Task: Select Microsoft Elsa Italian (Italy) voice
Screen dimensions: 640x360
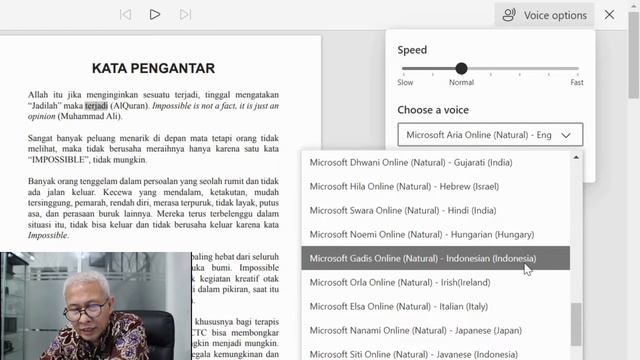Action: pyautogui.click(x=436, y=307)
